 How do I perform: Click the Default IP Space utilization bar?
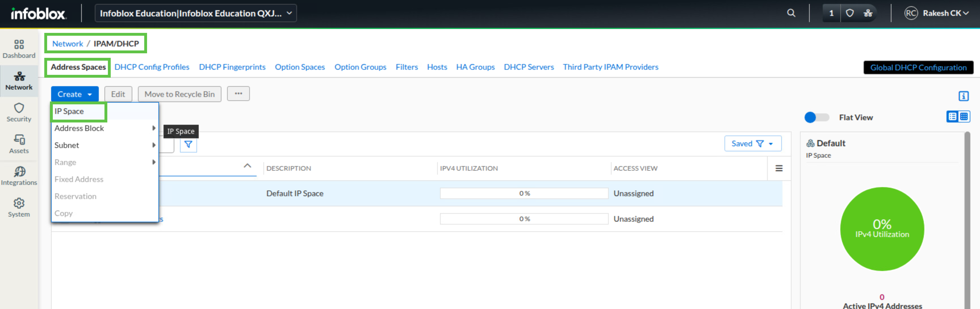[x=524, y=193]
